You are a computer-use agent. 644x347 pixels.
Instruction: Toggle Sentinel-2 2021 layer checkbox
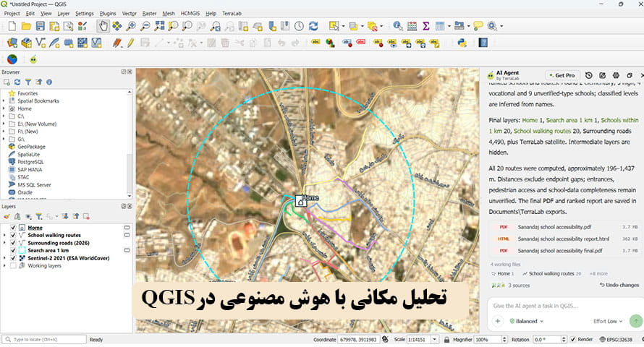(x=13, y=258)
